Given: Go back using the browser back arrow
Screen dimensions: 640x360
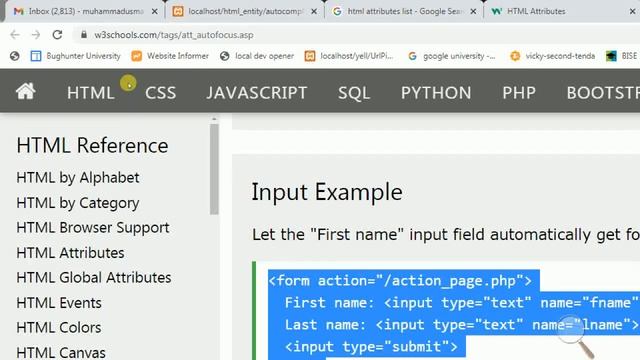Looking at the screenshot, I should click(15, 35).
